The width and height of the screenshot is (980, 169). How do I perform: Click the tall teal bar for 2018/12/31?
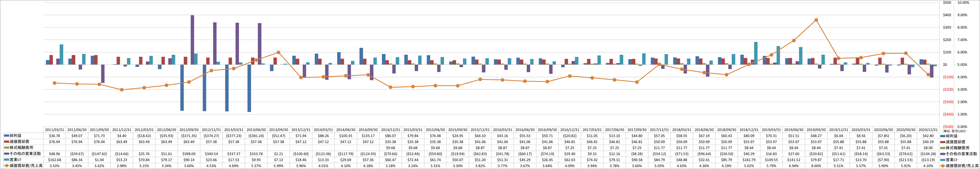[756, 53]
